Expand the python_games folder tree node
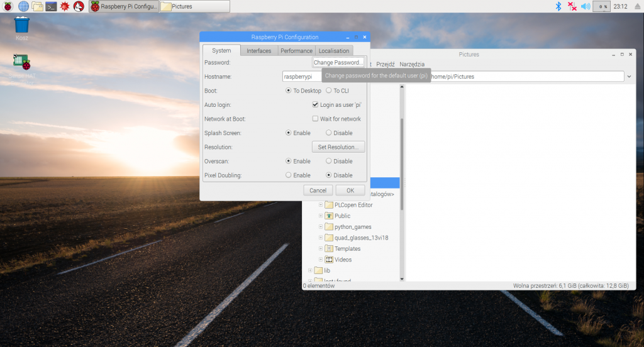Screen dimensions: 644x347 coord(320,227)
